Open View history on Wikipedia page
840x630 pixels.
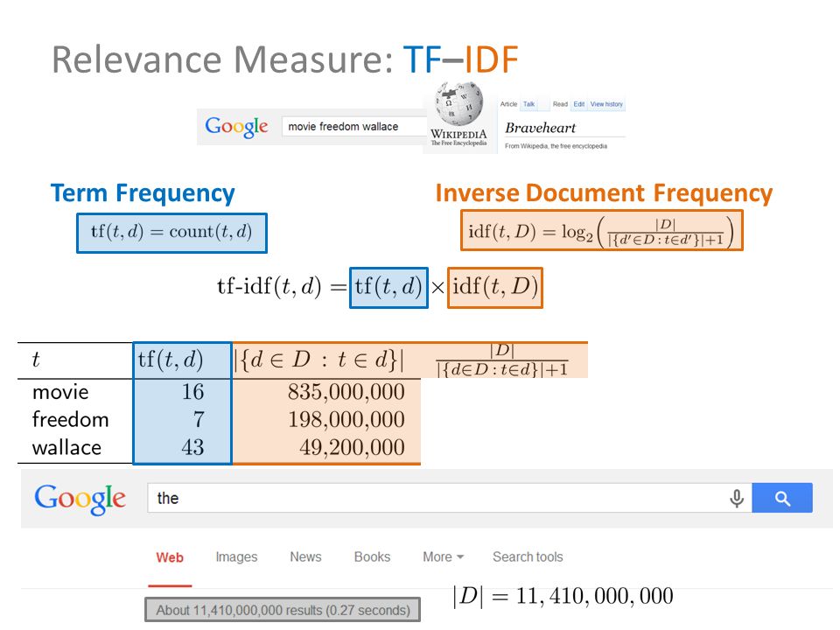point(606,104)
